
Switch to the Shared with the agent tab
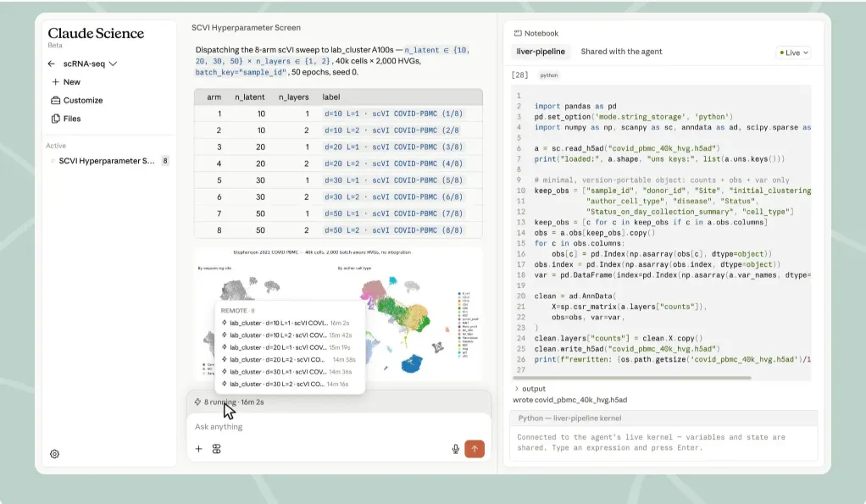621,52
